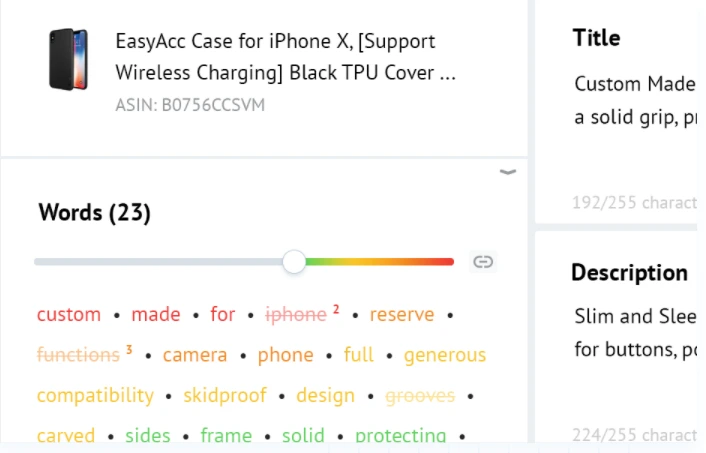Image resolution: width=706 pixels, height=453 pixels.
Task: Select the word 'protecting'
Action: [x=401, y=435]
